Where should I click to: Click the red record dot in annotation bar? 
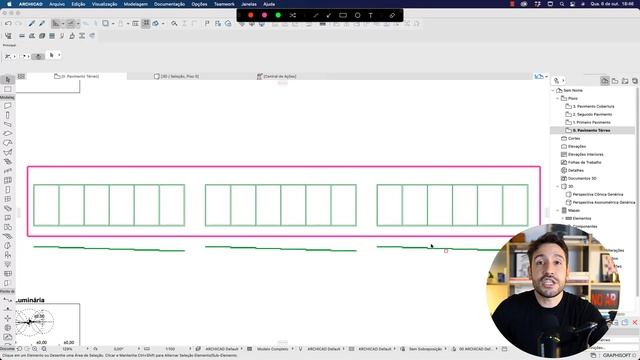point(251,16)
